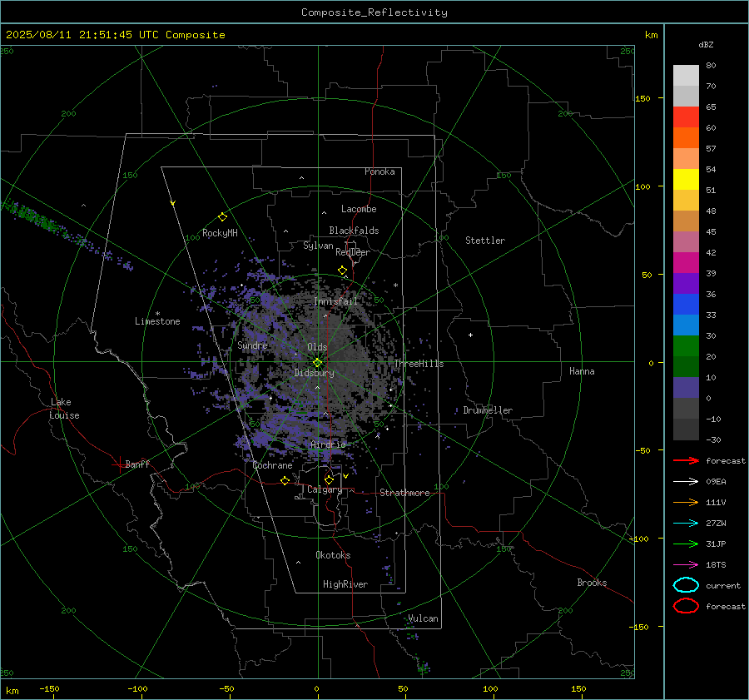Click the Blackfalds label
The image size is (749, 700).
[x=354, y=231]
